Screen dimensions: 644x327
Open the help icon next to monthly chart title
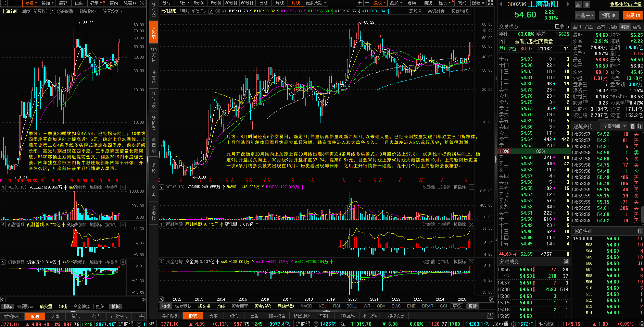click(x=211, y=11)
